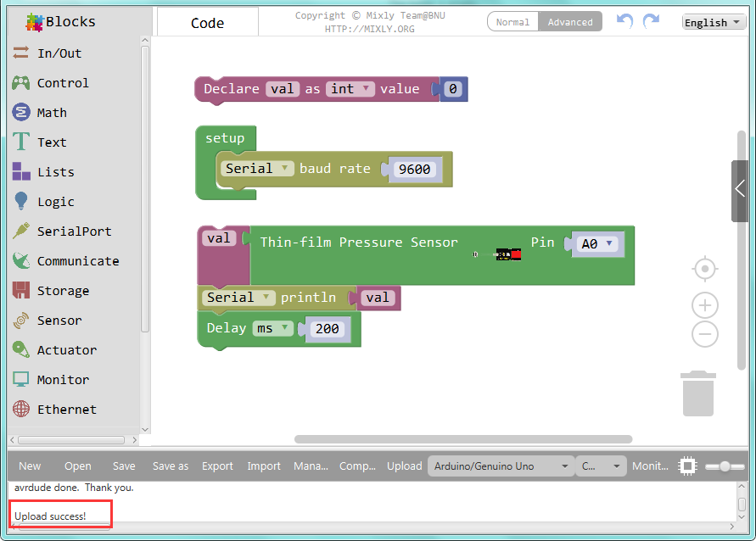Click the redo arrow icon
Image resolution: width=756 pixels, height=541 pixels.
pos(651,21)
